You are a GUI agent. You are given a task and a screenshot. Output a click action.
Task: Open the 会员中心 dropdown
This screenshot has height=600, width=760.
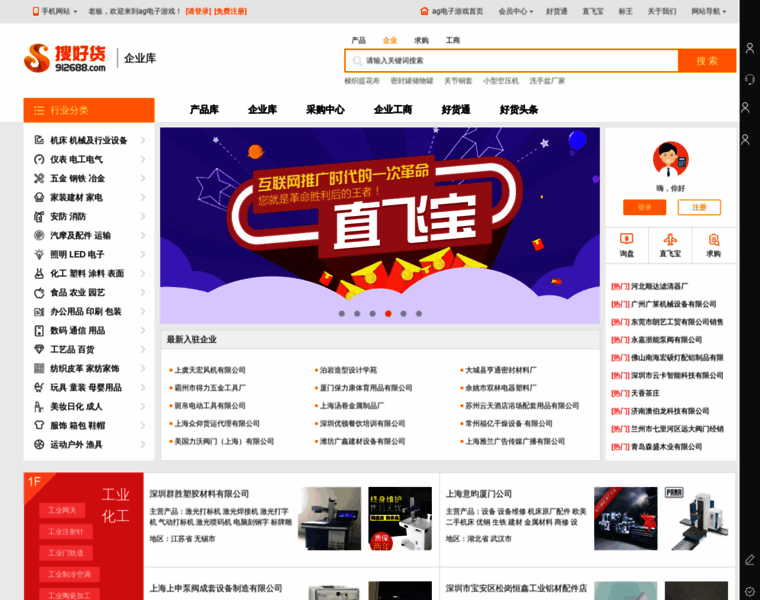[x=516, y=11]
